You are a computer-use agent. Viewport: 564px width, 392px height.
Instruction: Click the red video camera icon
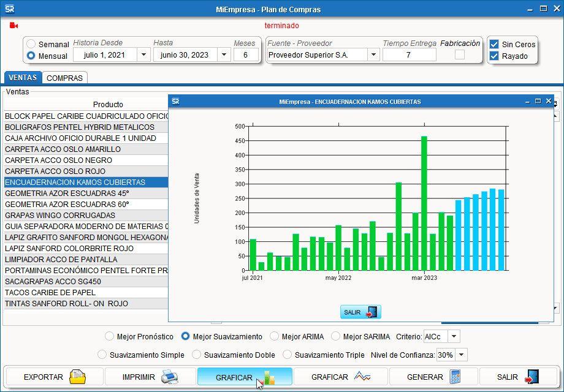pyautogui.click(x=13, y=26)
